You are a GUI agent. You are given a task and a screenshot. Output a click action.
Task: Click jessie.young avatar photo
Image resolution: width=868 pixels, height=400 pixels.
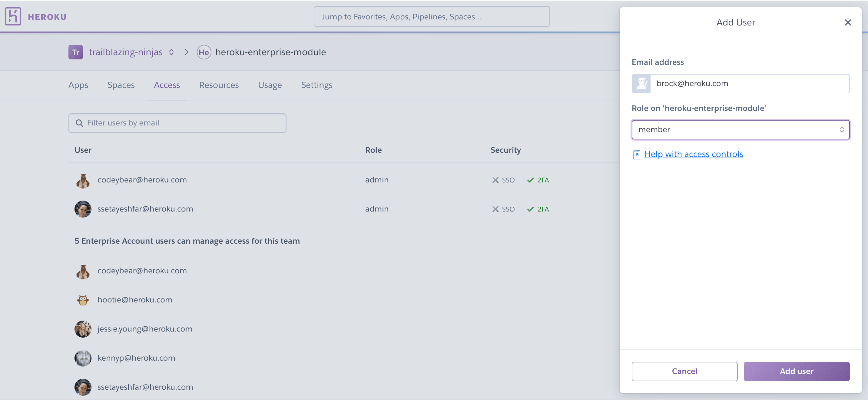(83, 329)
